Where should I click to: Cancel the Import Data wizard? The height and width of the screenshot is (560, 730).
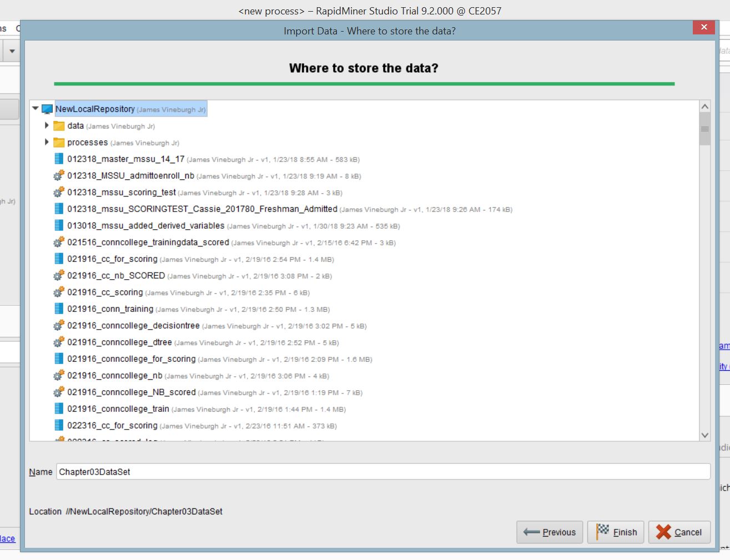click(x=679, y=532)
